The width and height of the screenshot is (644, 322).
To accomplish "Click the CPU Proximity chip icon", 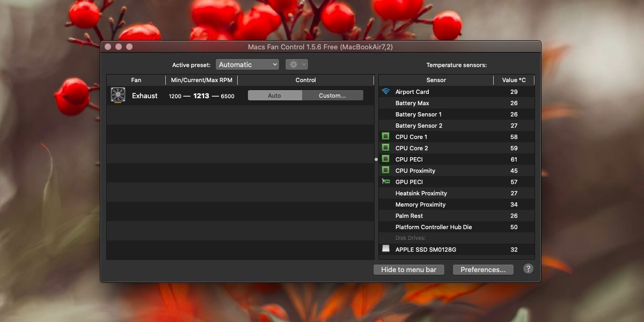I will tap(385, 170).
